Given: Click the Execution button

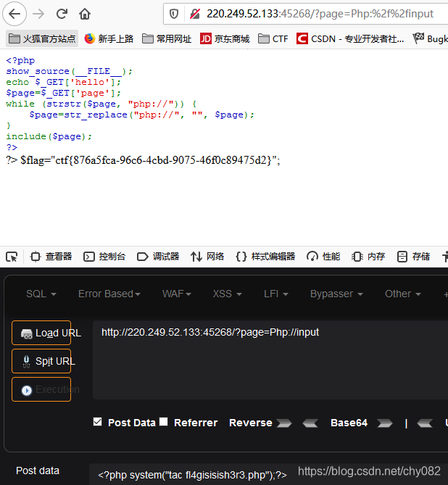Looking at the screenshot, I should point(41,389).
